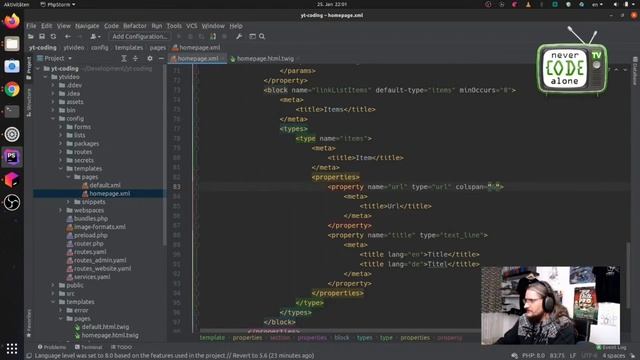Open the screenshot camera app in dock

click(x=12, y=66)
